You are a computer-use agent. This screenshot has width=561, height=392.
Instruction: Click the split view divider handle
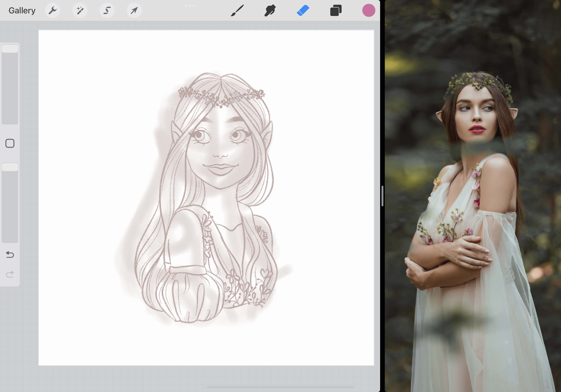[382, 196]
